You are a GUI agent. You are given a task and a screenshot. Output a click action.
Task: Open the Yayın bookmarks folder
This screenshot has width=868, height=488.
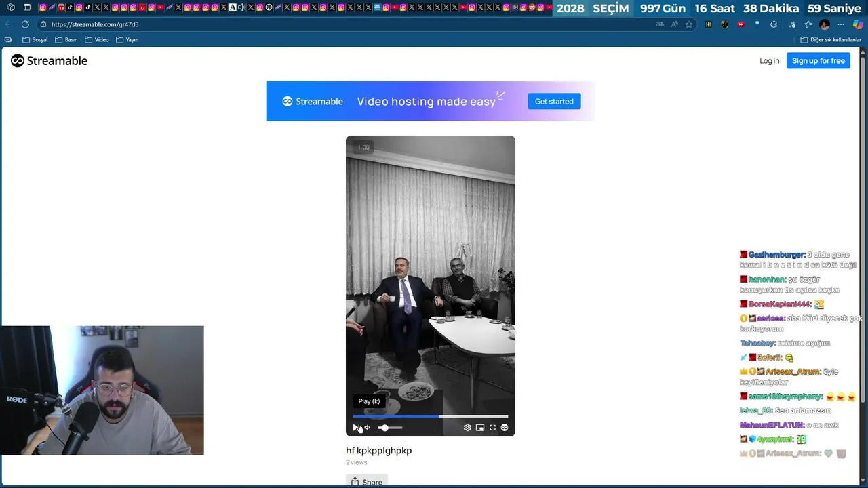click(x=127, y=40)
